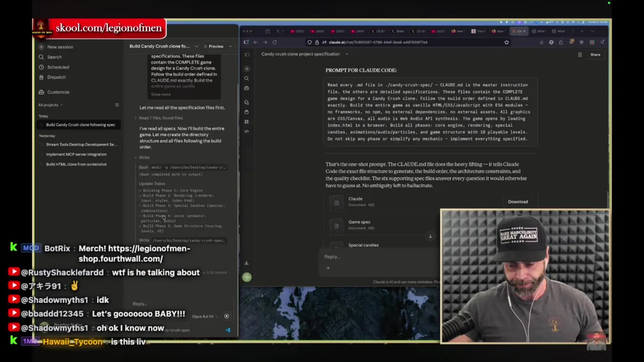Screen dimensions: 644x362
Task: Open the Opus 4.6 1M model selector
Action: point(205,316)
